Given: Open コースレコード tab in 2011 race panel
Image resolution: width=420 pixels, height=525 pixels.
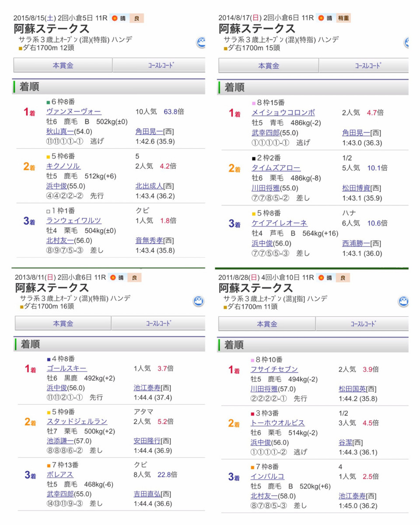Looking at the screenshot, I should pyautogui.click(x=362, y=324).
